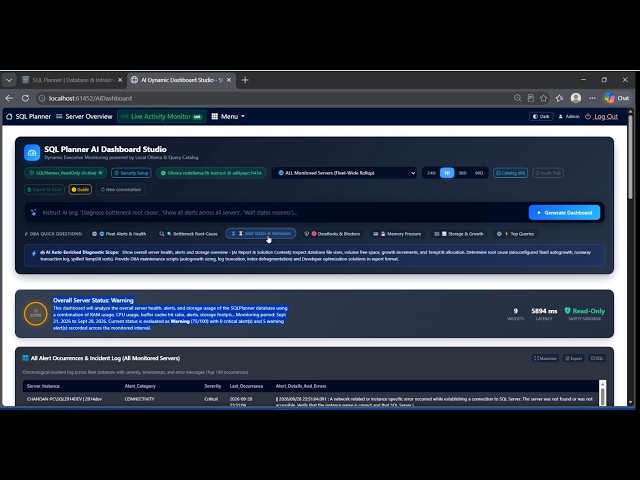Open a new browser tab
The height and width of the screenshot is (480, 640).
(245, 80)
